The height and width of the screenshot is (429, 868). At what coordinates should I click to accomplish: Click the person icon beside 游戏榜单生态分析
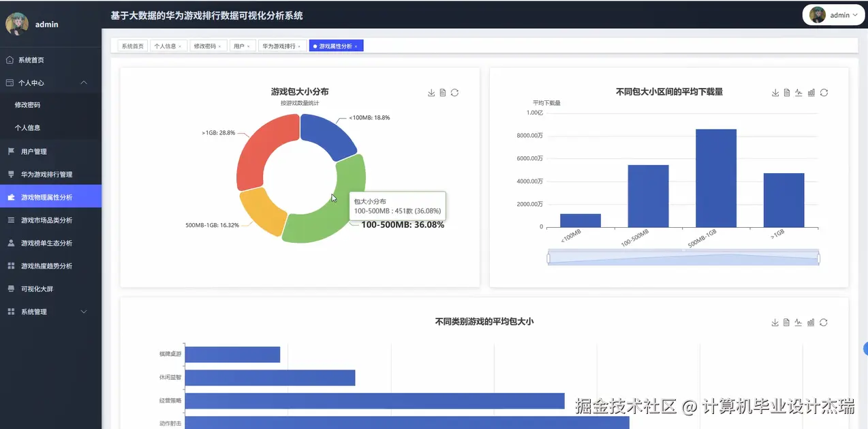click(10, 243)
